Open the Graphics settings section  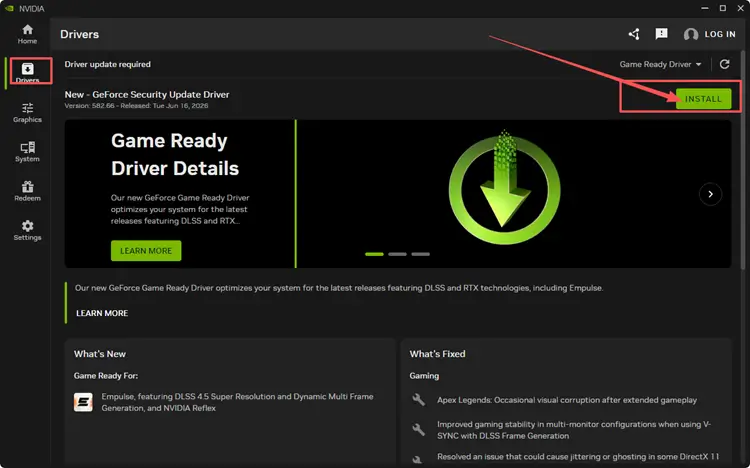27,113
